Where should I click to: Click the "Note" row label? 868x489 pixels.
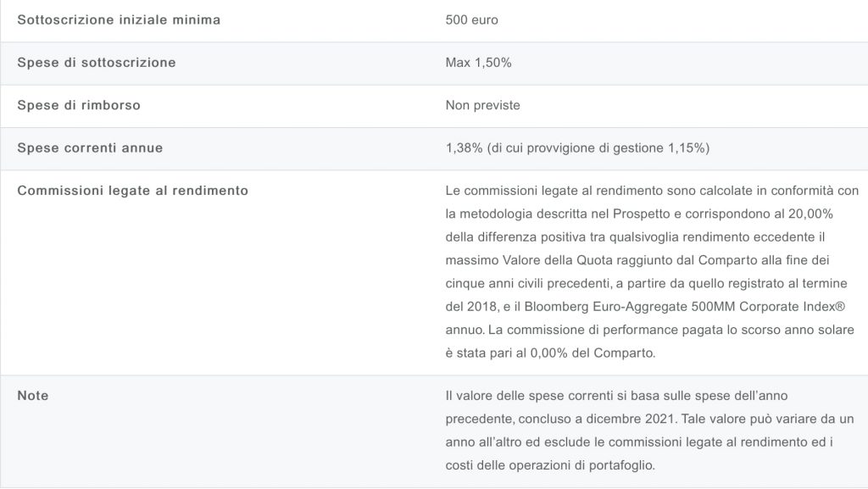[x=33, y=396]
